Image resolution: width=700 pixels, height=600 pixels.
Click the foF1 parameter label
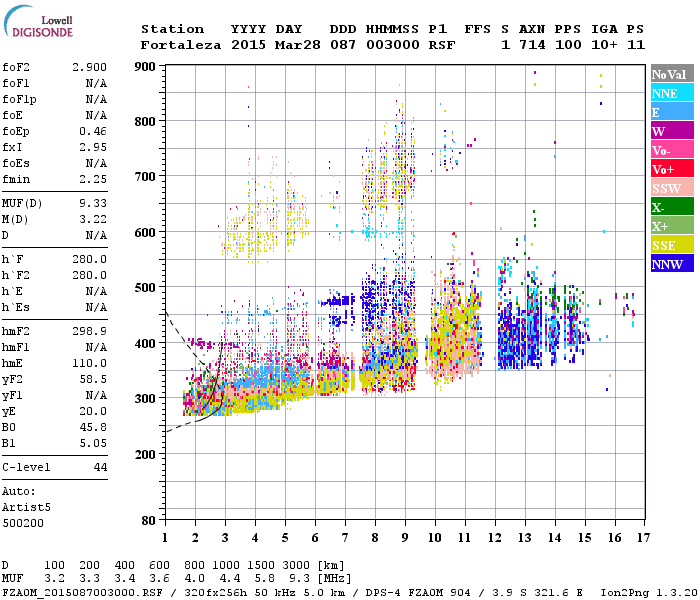[16, 83]
